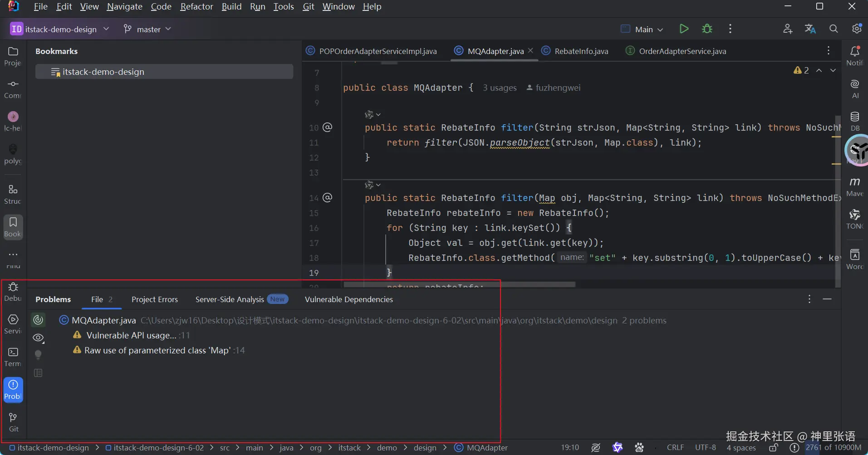Screen dimensions: 868x455
Task: Toggle the eye view options in Problems
Action: (38, 338)
